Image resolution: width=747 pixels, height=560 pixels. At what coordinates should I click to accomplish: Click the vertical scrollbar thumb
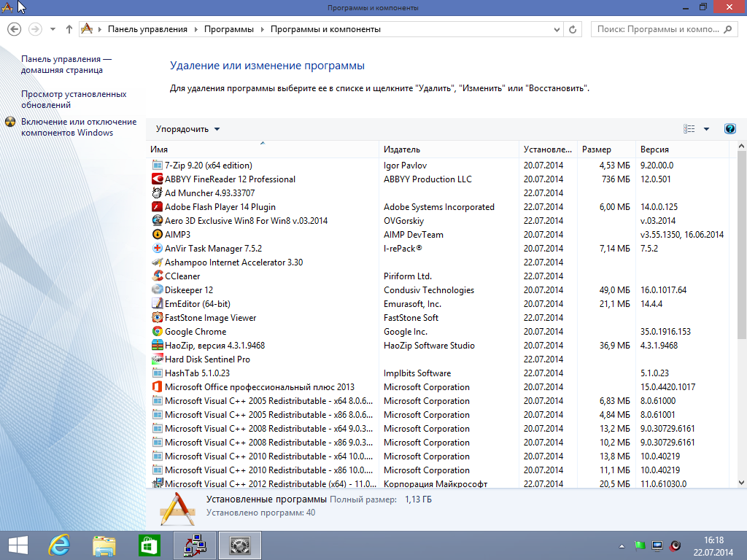[741, 245]
